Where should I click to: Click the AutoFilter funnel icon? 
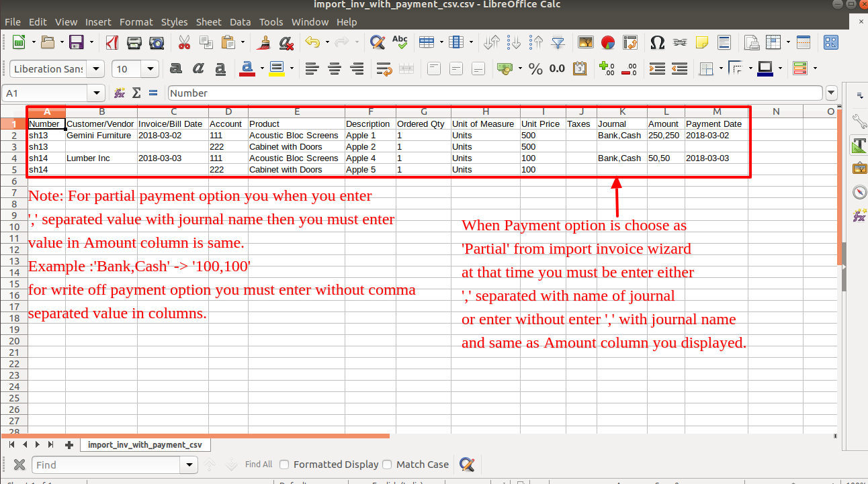click(x=558, y=43)
